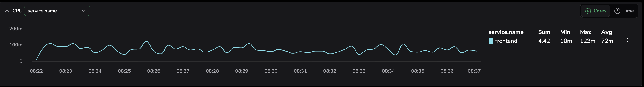Open frontend row three-dot menu
The image size is (644, 87).
627,40
